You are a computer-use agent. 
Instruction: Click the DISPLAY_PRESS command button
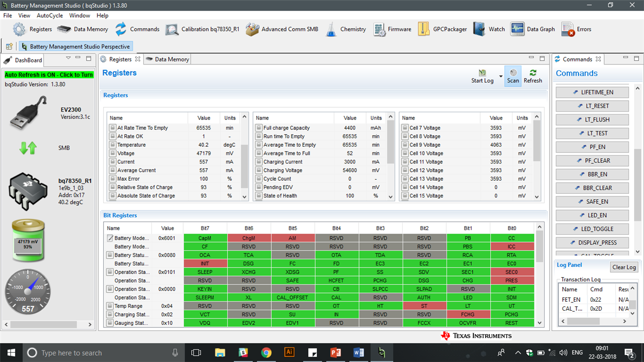coord(592,243)
